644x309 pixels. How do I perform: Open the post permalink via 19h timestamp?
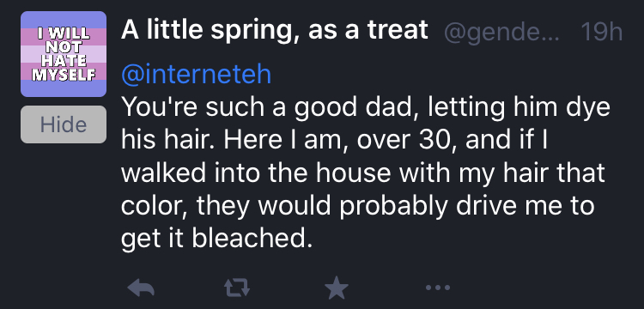click(602, 31)
